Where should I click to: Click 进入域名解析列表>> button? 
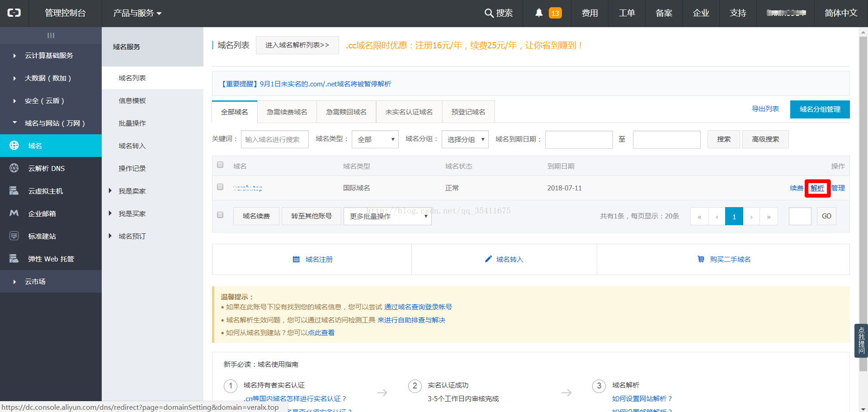[x=297, y=45]
